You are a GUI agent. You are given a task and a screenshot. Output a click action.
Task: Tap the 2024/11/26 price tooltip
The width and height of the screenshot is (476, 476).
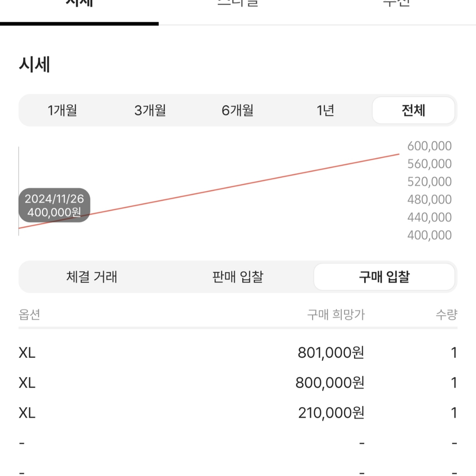tap(54, 205)
